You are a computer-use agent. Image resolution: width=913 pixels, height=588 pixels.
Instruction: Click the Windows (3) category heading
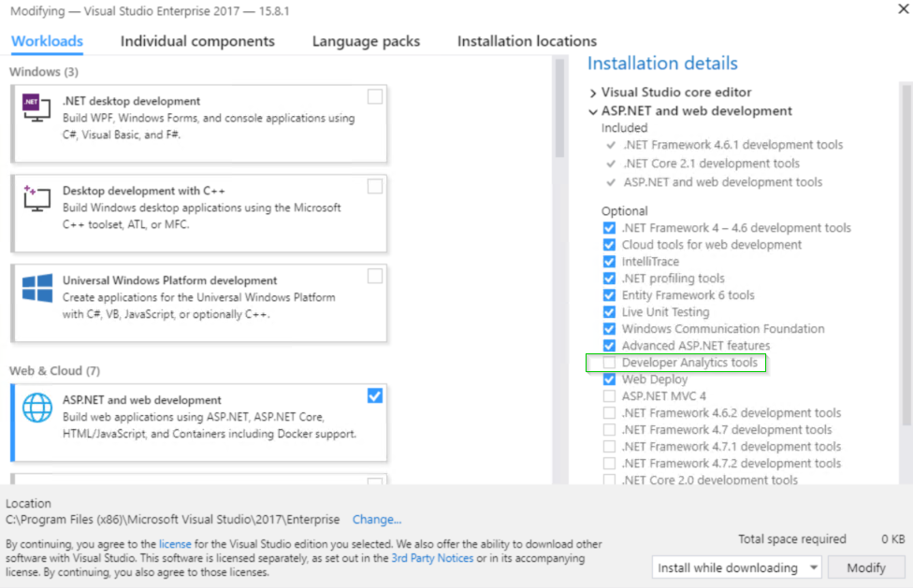(44, 72)
